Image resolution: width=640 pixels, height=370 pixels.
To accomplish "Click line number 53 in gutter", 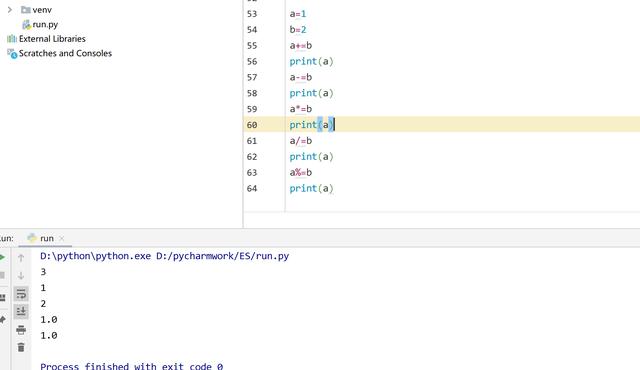I will [x=252, y=14].
